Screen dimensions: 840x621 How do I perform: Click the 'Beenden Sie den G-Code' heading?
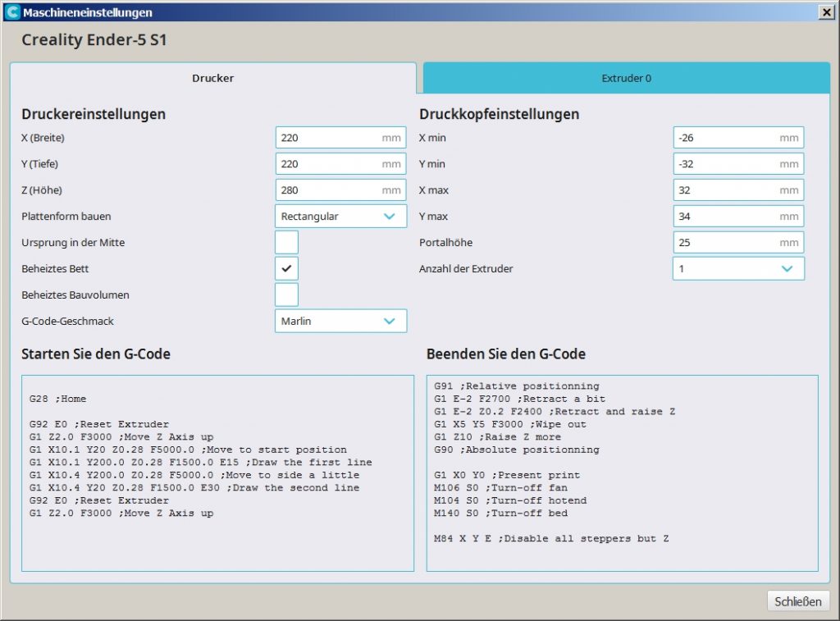click(505, 354)
